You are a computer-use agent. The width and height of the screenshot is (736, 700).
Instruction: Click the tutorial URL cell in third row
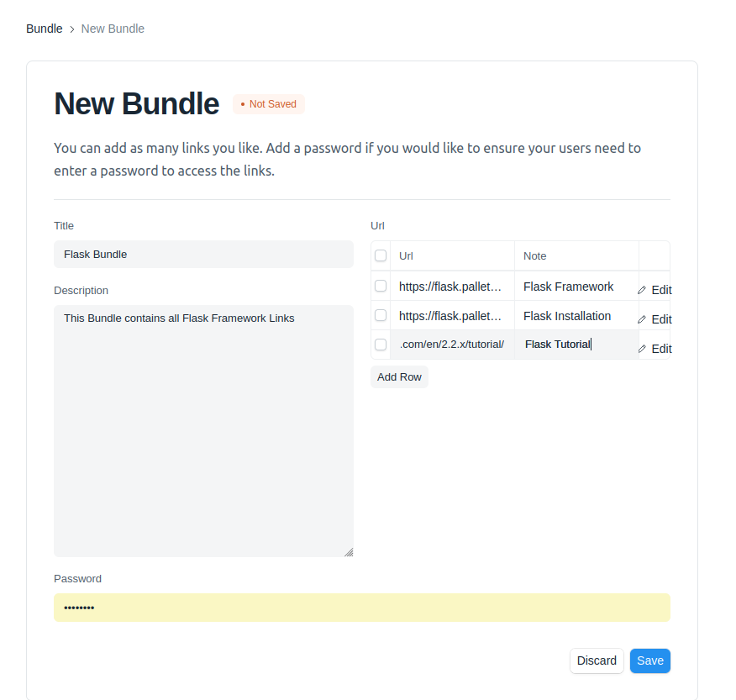pos(452,345)
